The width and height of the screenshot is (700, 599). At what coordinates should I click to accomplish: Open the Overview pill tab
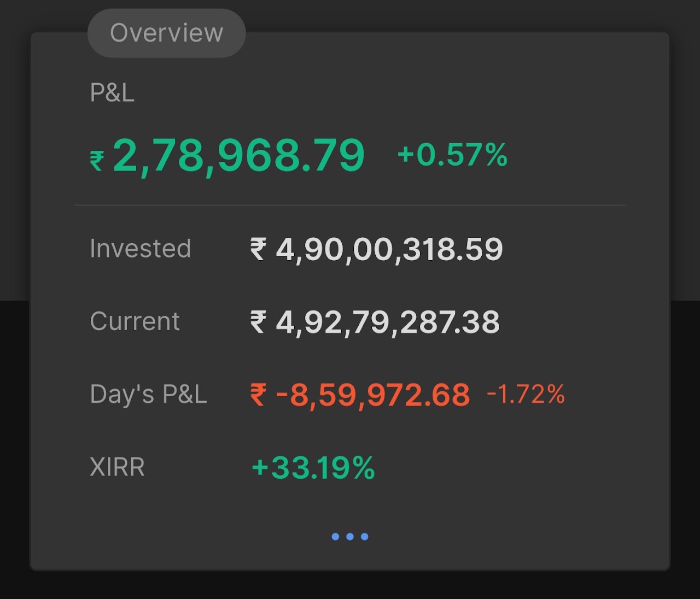(x=166, y=33)
